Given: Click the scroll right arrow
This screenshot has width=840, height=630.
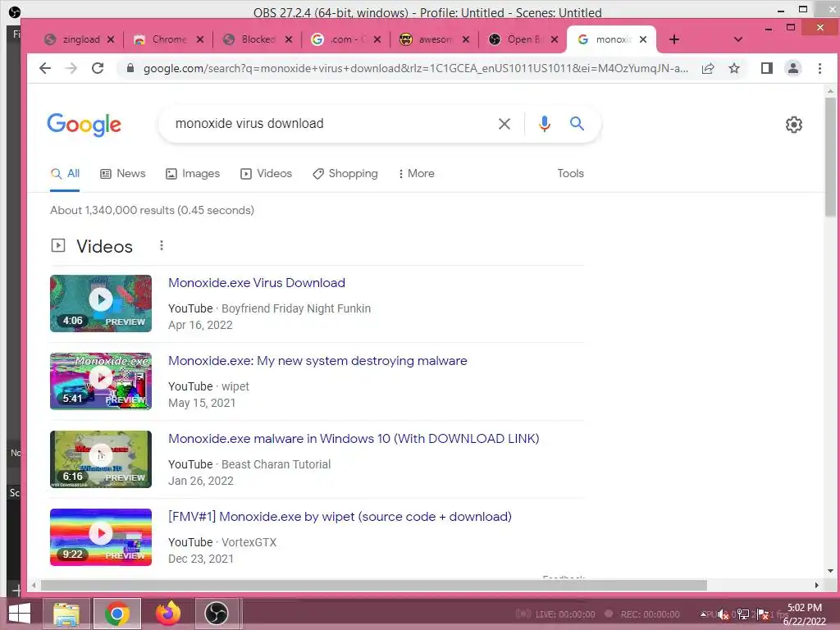Looking at the screenshot, I should [x=816, y=585].
